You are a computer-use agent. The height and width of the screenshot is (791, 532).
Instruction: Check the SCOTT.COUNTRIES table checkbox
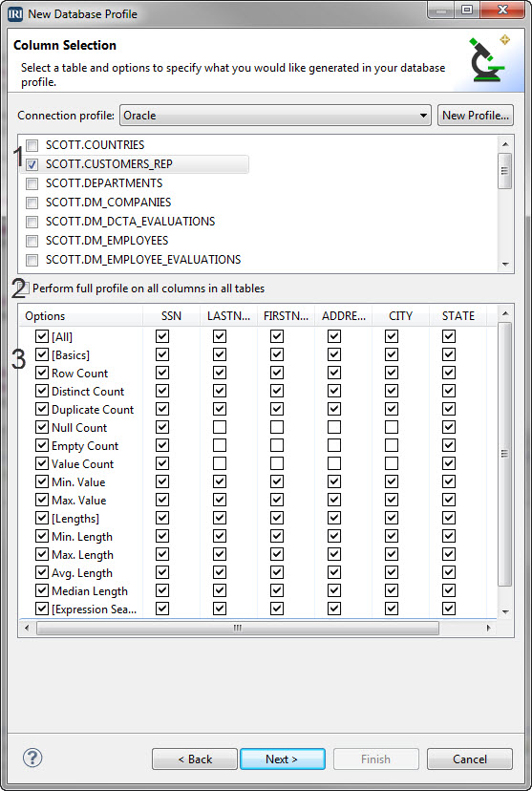coord(32,146)
